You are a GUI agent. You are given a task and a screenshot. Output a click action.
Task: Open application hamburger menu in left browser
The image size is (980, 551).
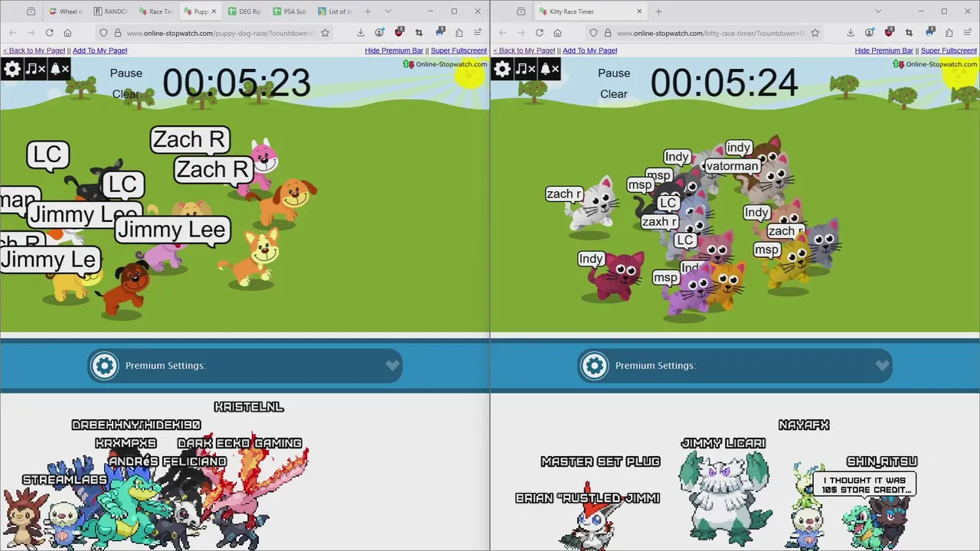(478, 33)
